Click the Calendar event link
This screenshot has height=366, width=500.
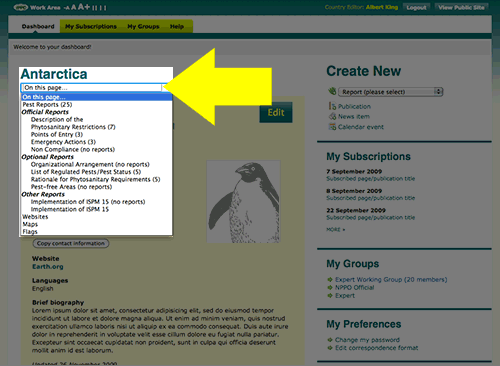coord(361,127)
